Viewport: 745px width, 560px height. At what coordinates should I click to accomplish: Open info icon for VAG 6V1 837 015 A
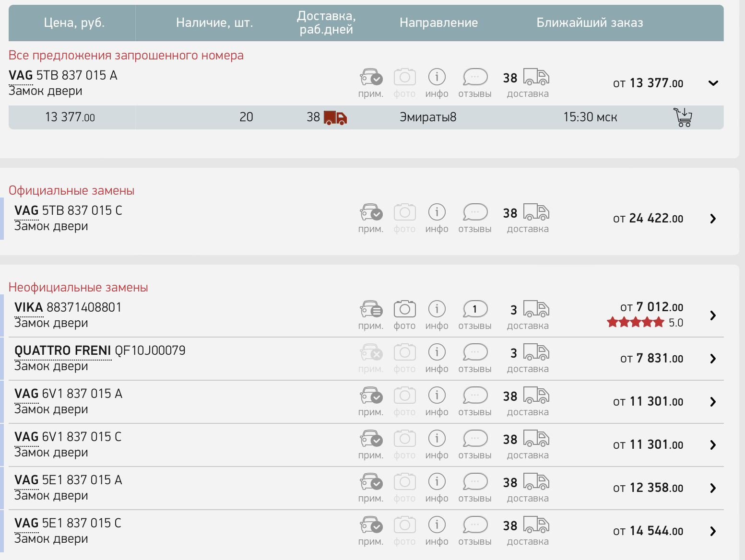(437, 396)
